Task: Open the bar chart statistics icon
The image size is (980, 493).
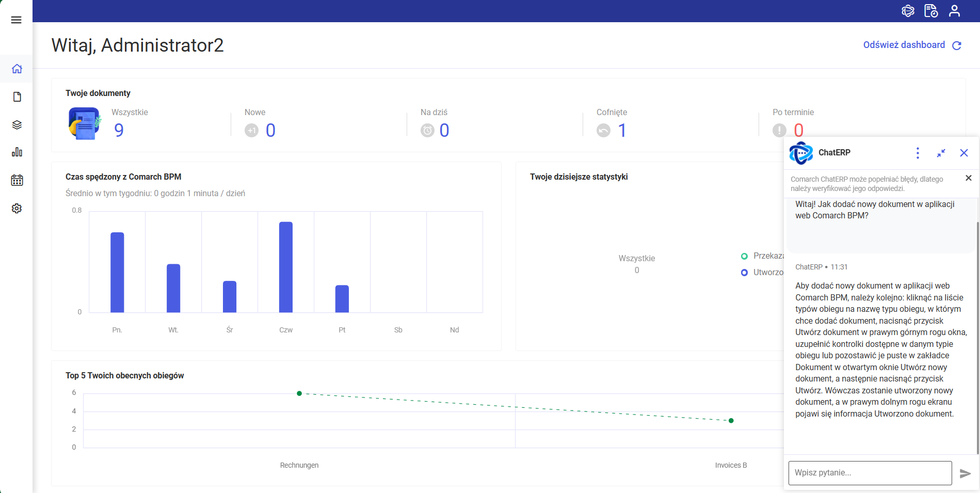Action: [17, 152]
